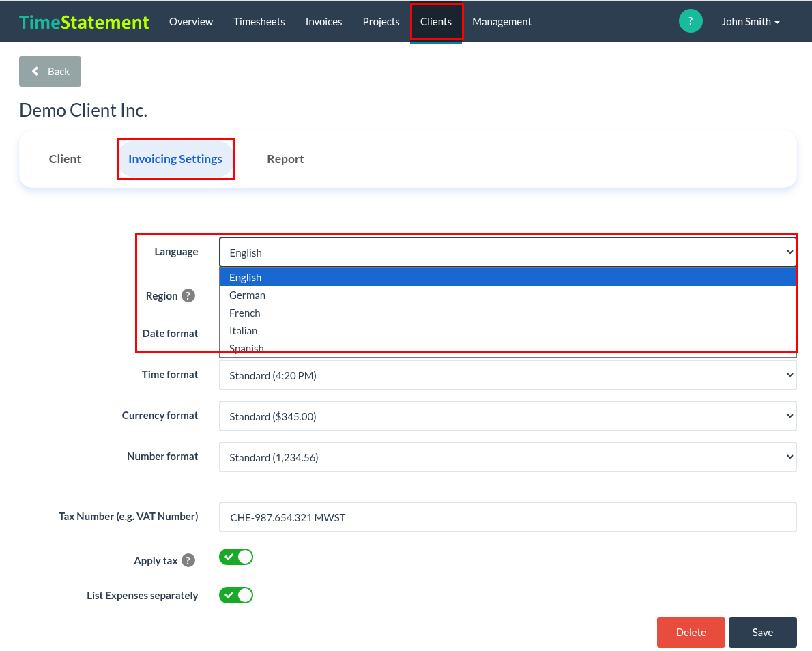Open John Smith user menu
Screen dimensions: 812x651
tap(751, 22)
